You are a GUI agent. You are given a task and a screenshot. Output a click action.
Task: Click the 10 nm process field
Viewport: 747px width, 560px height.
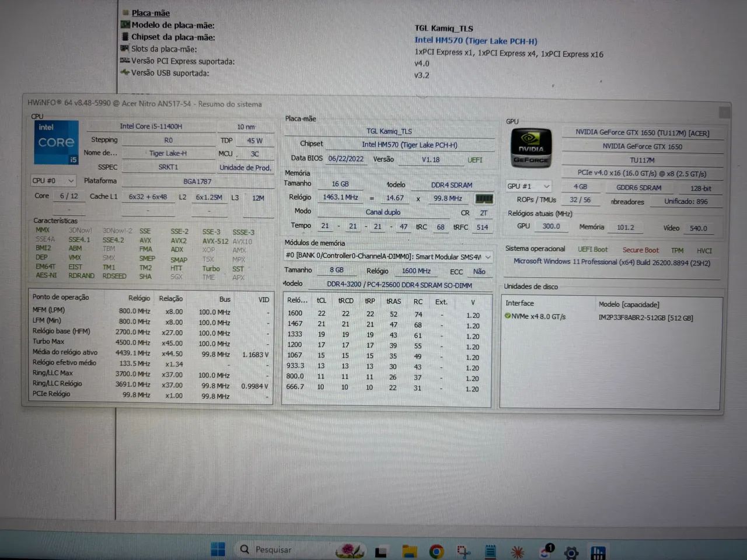pos(246,127)
